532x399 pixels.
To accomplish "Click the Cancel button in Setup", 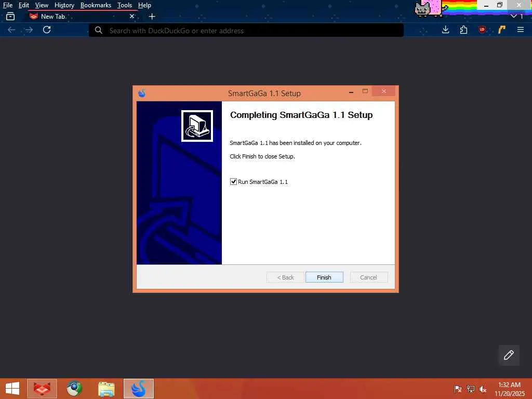I will (x=368, y=277).
